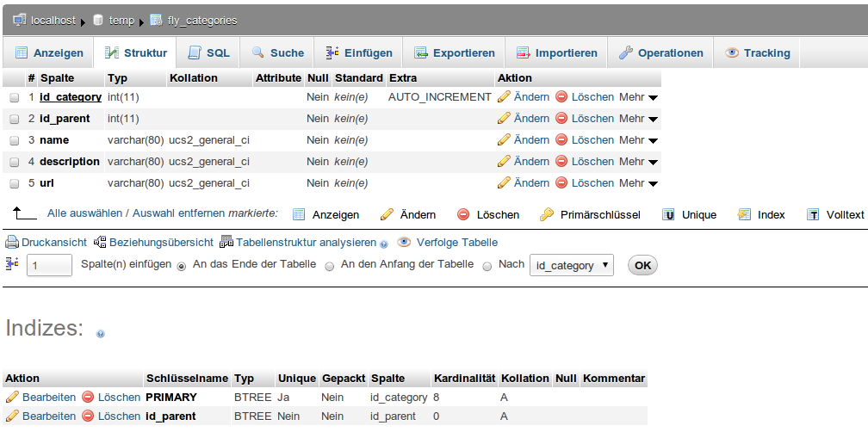This screenshot has height=438, width=868.
Task: Click the Primärschlüssel key icon
Action: click(x=547, y=214)
